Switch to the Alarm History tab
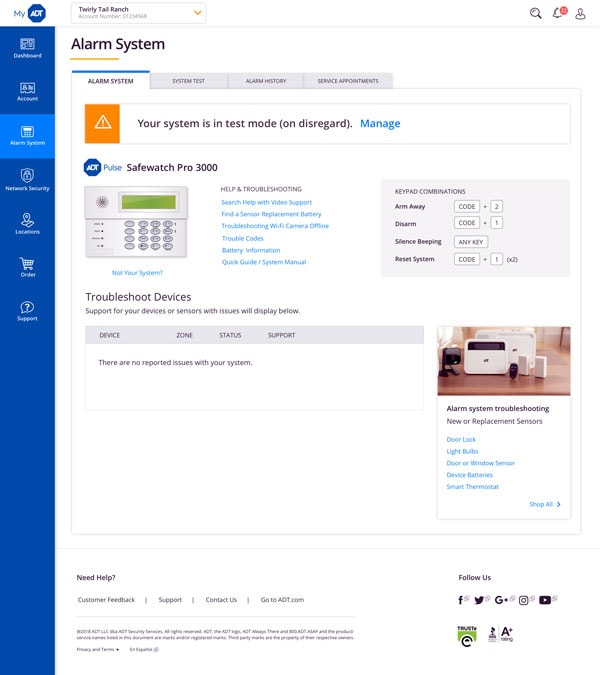The image size is (600, 675). pyautogui.click(x=266, y=81)
